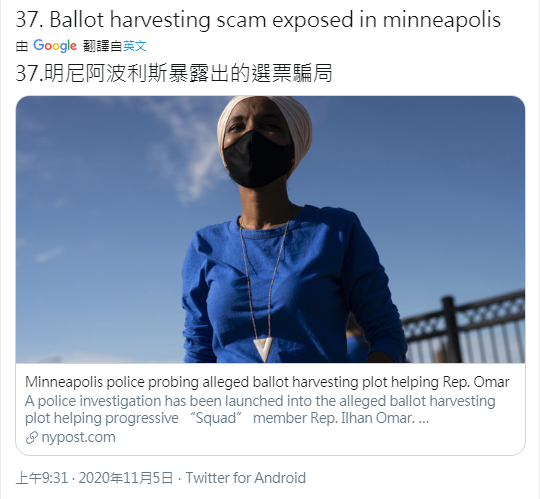Click the 由 label before the Google logo
Viewport: 540px width, 499px height.
(x=22, y=46)
